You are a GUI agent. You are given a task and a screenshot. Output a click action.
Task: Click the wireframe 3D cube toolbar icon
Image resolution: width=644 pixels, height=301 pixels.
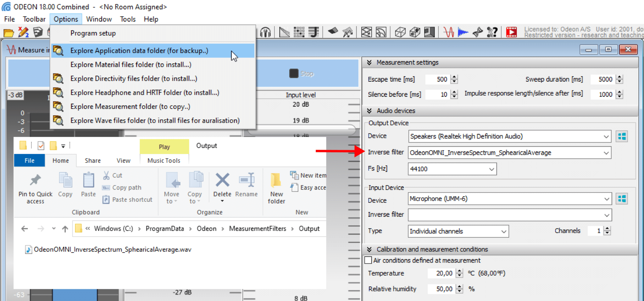[x=400, y=32]
